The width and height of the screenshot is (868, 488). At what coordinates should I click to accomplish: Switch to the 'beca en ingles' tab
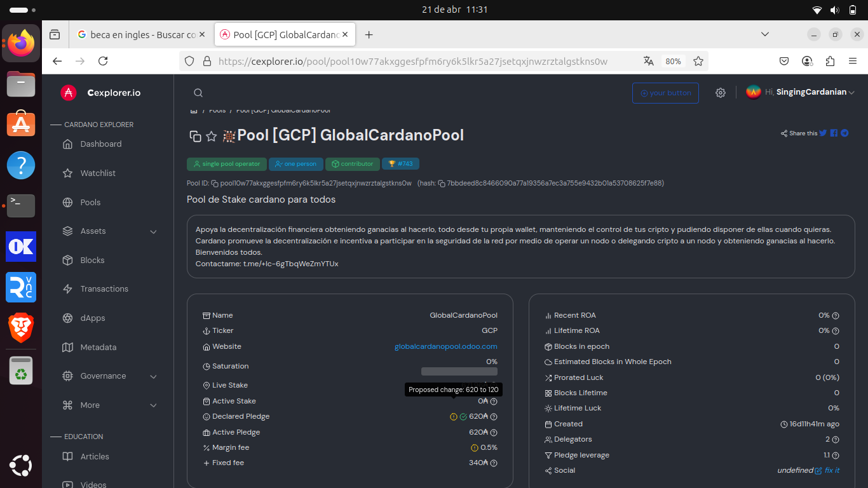[141, 35]
